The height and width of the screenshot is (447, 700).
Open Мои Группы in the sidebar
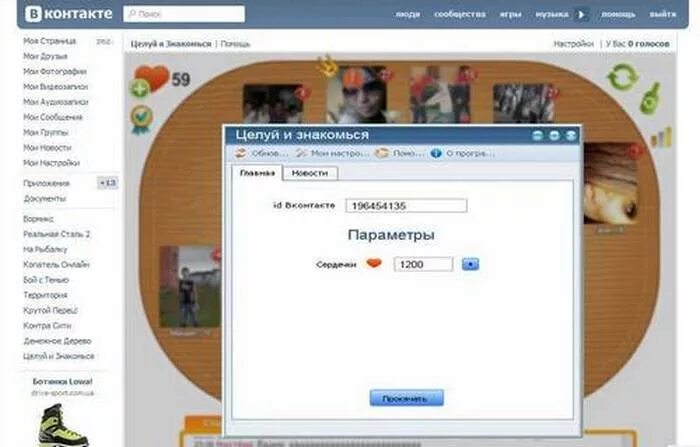[46, 133]
